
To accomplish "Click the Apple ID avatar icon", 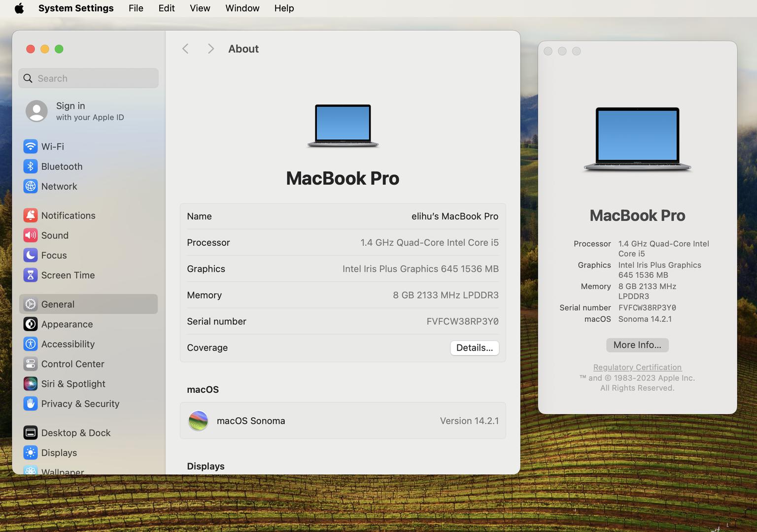I will point(36,111).
